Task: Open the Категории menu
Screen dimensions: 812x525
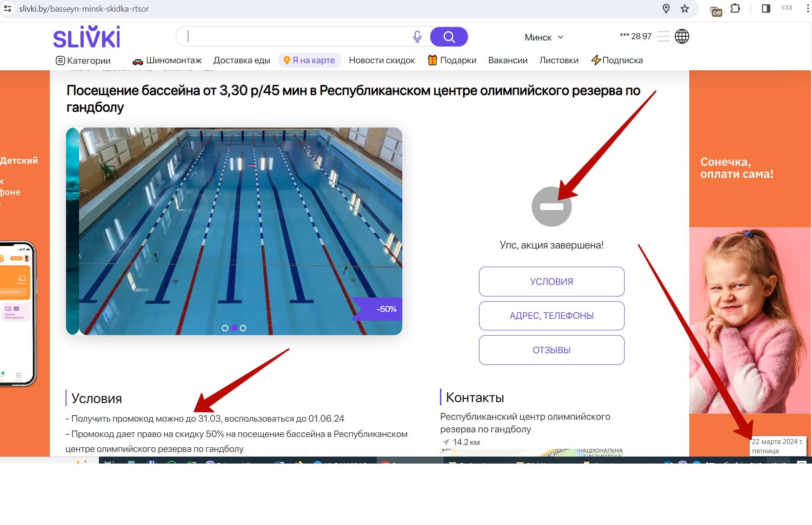Action: (83, 61)
